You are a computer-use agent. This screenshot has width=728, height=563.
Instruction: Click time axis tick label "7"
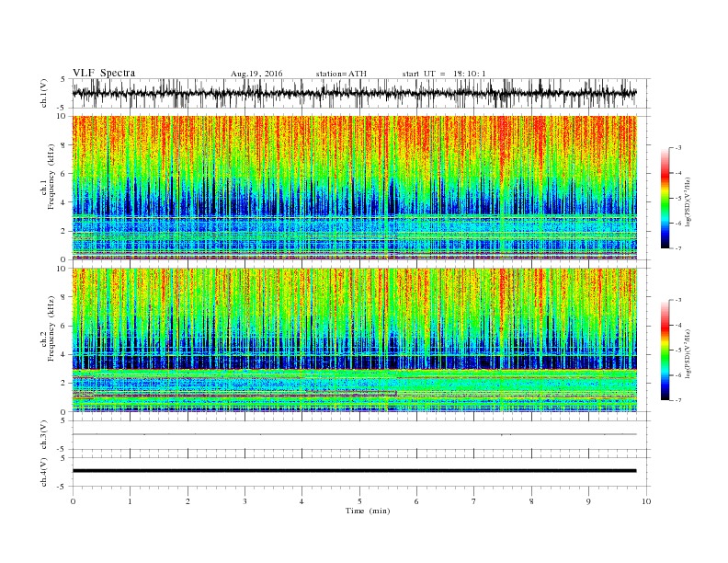474,501
